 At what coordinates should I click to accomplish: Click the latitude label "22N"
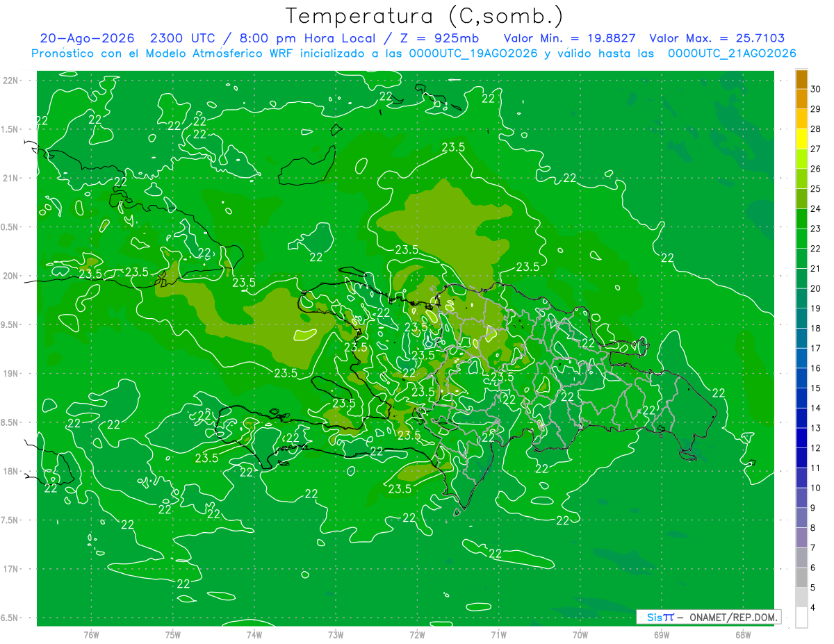(x=11, y=81)
